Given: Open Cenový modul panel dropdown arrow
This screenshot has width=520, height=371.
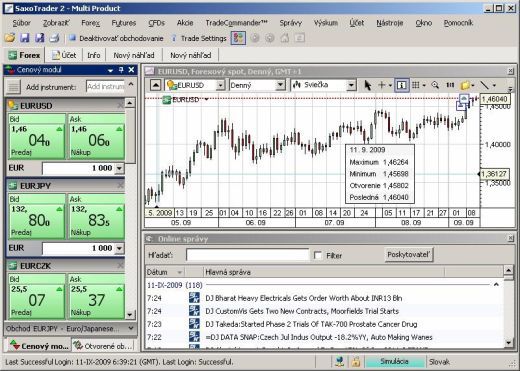Looking at the screenshot, I should click(111, 70).
